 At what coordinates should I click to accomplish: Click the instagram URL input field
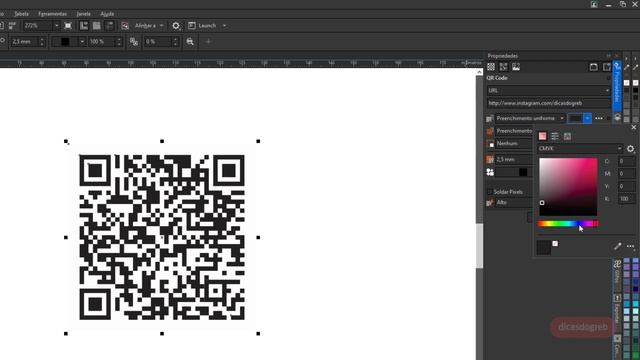(549, 103)
